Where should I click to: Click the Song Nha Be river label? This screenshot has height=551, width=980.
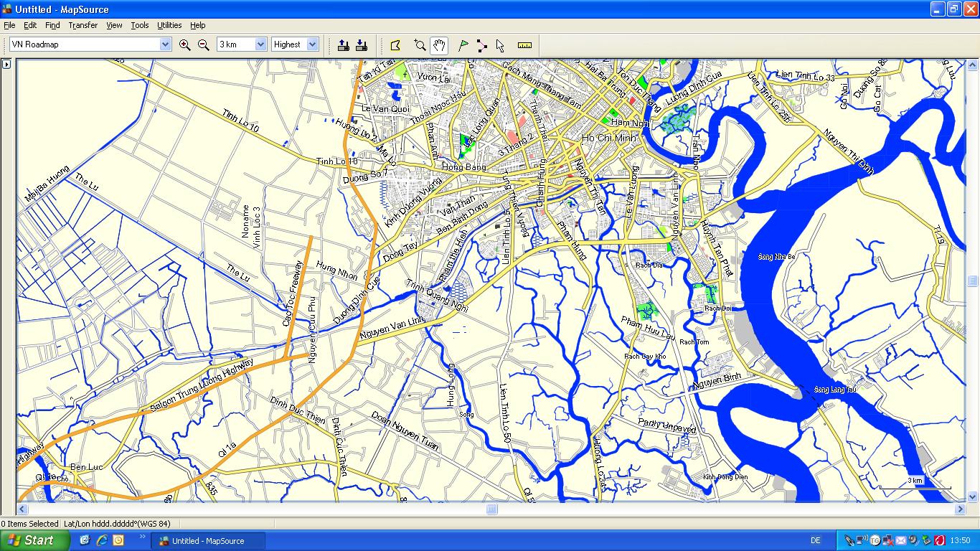pyautogui.click(x=777, y=256)
